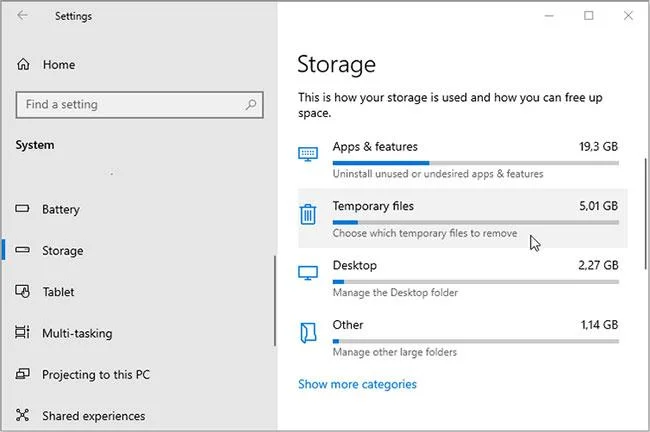
Task: Click 'Uninstall unused or undesired apps & features'
Action: coord(438,174)
